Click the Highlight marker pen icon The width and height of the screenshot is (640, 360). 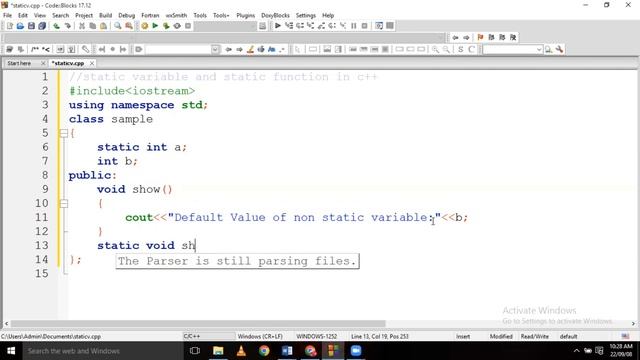(250, 49)
